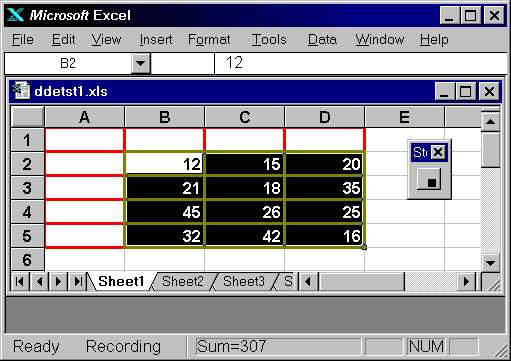Click the Select All corner button
Viewport: 511px width, 361px height.
click(x=27, y=117)
